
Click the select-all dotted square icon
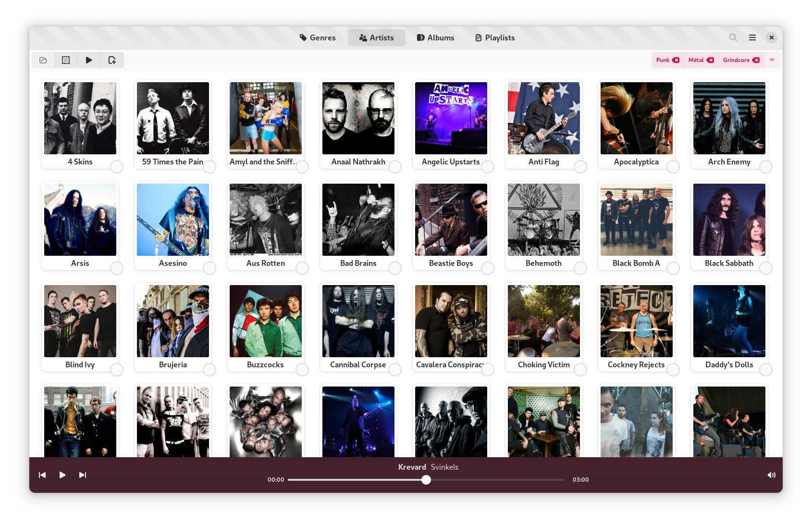point(66,60)
